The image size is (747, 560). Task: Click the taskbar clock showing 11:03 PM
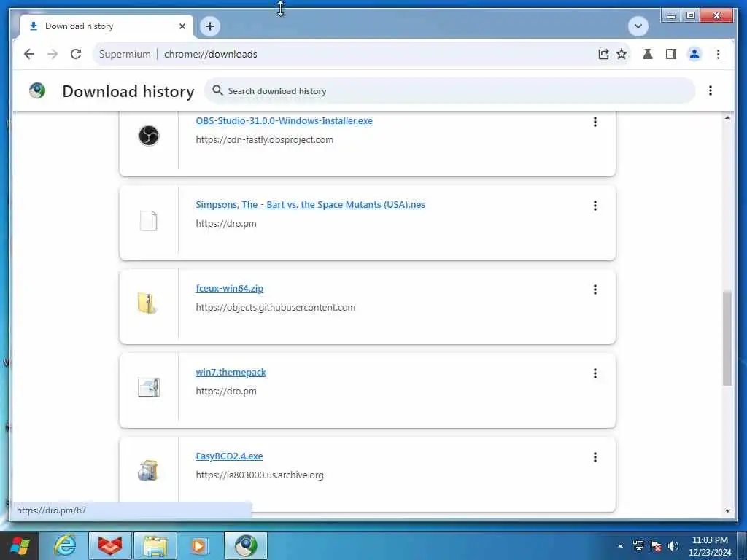[x=710, y=546]
